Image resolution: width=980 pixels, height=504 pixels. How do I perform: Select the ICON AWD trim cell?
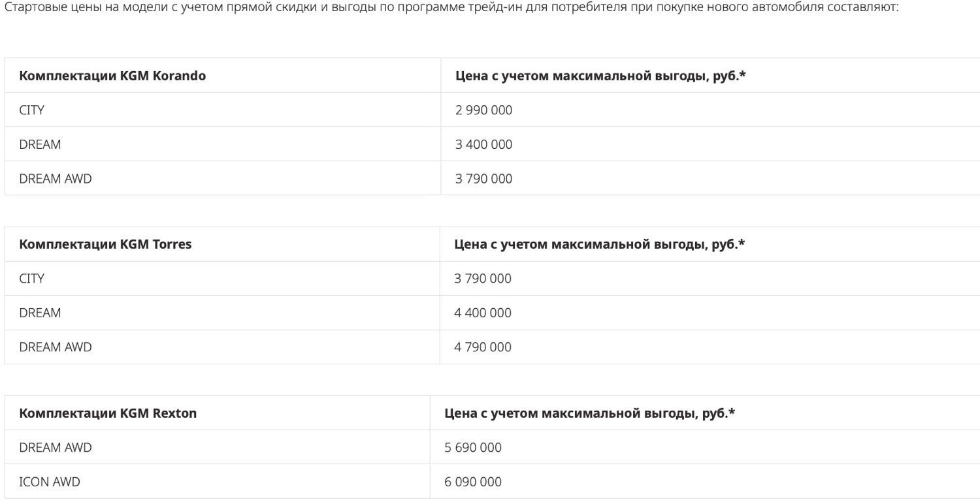tap(50, 482)
